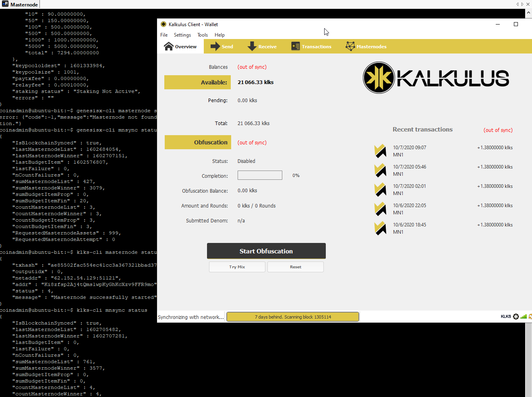Click the obfuscation Completion progress bar
The height and width of the screenshot is (397, 532).
[260, 175]
